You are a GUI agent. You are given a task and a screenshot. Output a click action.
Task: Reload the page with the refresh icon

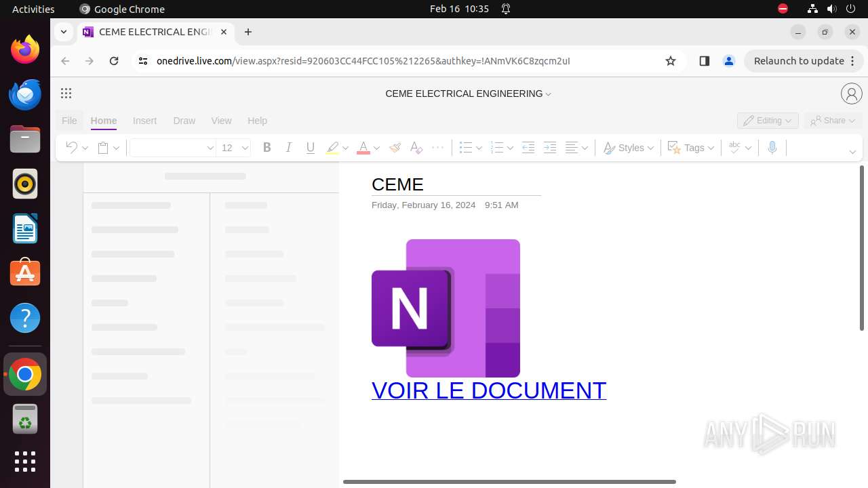point(114,61)
